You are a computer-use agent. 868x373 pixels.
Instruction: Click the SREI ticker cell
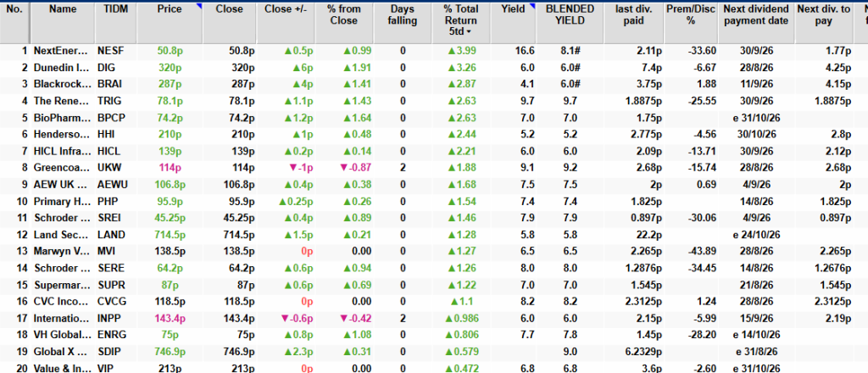(x=108, y=218)
